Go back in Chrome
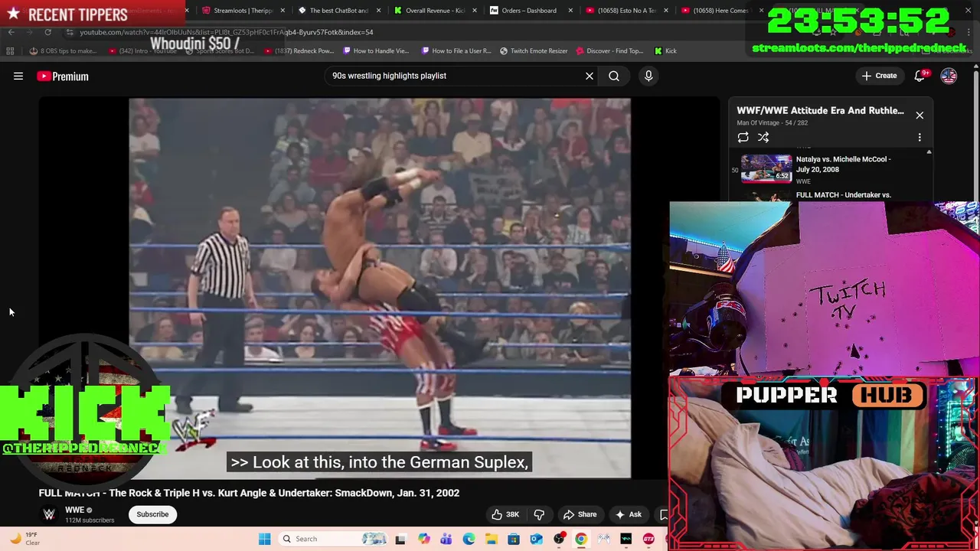 (x=11, y=32)
